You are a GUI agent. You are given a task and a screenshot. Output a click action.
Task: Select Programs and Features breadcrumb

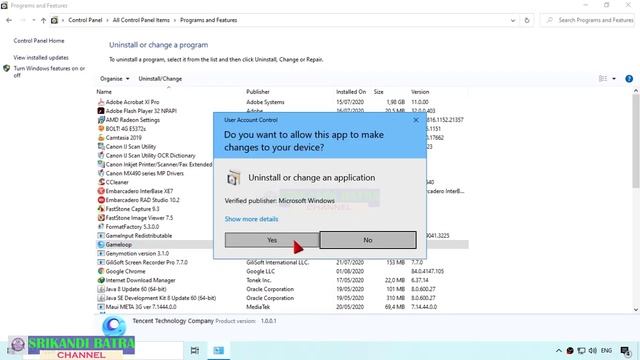[209, 20]
